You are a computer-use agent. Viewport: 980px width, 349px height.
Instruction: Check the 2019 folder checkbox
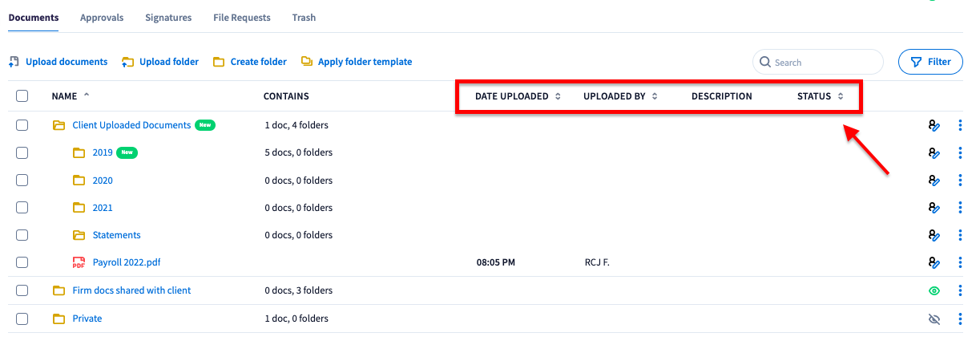22,152
